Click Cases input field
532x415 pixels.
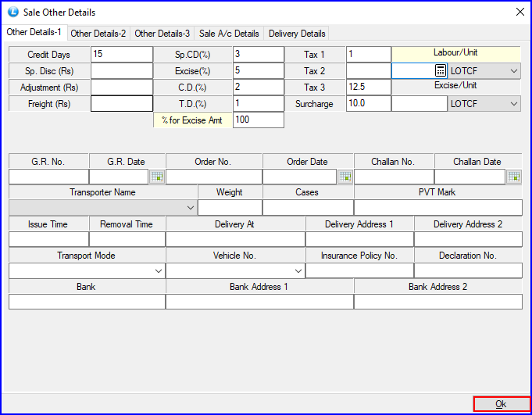[x=308, y=207]
